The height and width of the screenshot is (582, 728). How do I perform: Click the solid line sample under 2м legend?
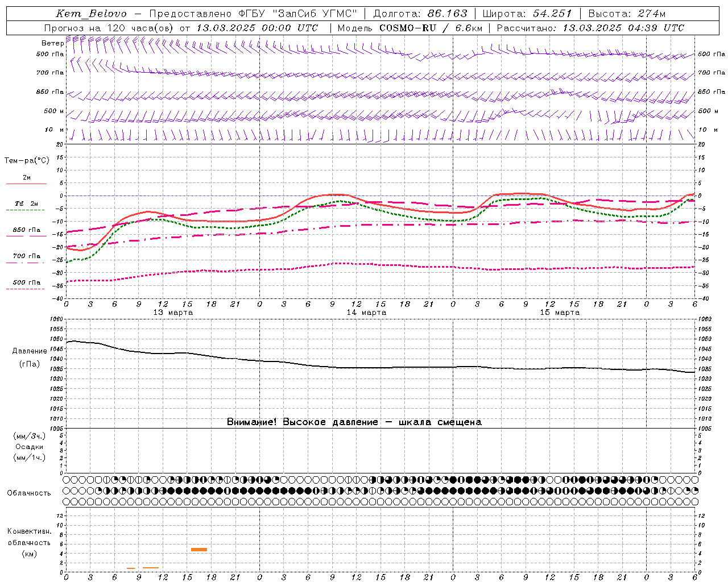point(26,184)
